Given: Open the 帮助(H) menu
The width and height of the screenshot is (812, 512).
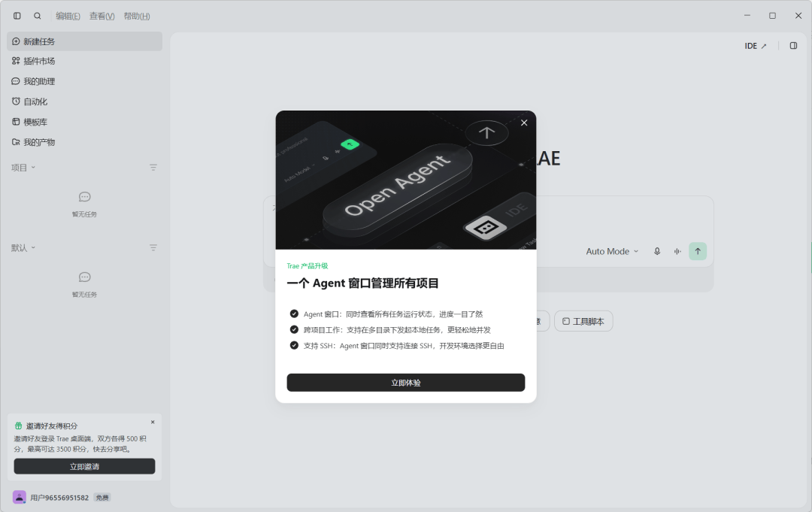Looking at the screenshot, I should coord(137,16).
